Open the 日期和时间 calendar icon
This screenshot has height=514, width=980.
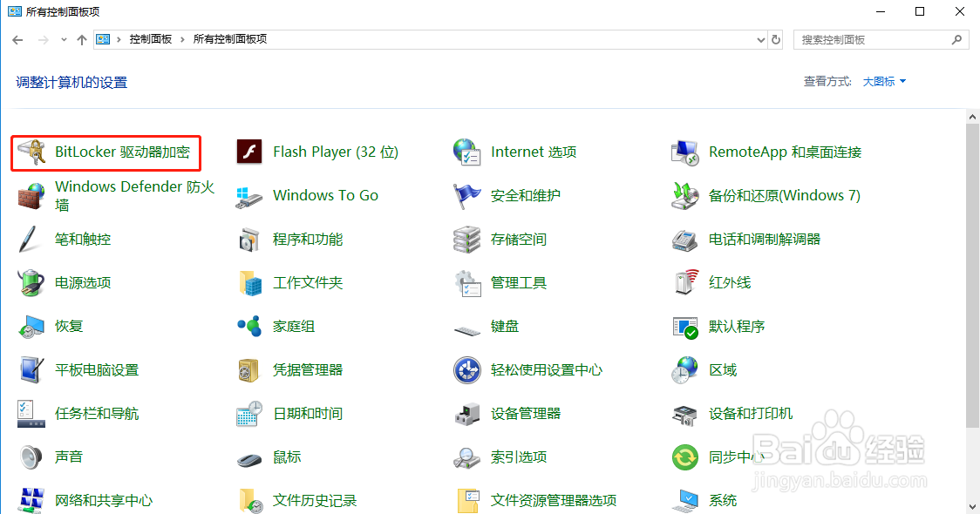click(x=248, y=414)
